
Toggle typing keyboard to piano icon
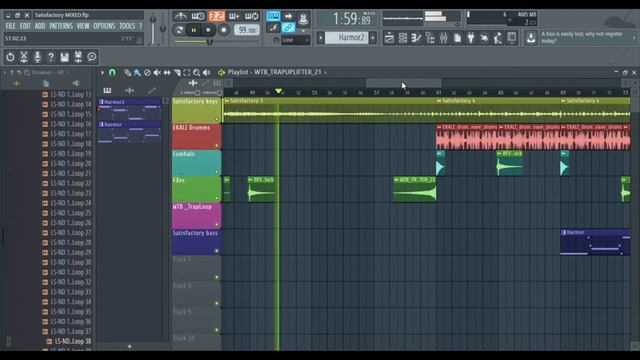click(273, 16)
